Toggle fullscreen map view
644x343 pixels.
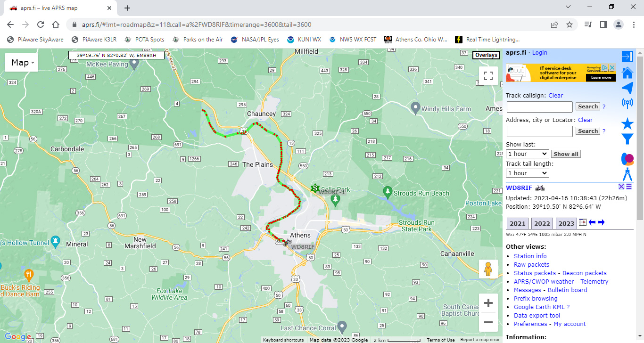coord(488,76)
